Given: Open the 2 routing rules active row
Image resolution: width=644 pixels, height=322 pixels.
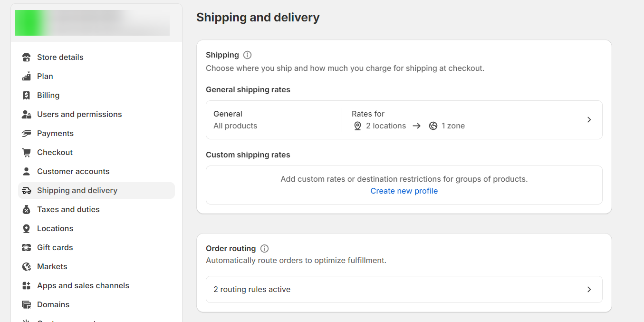Looking at the screenshot, I should click(252, 290).
